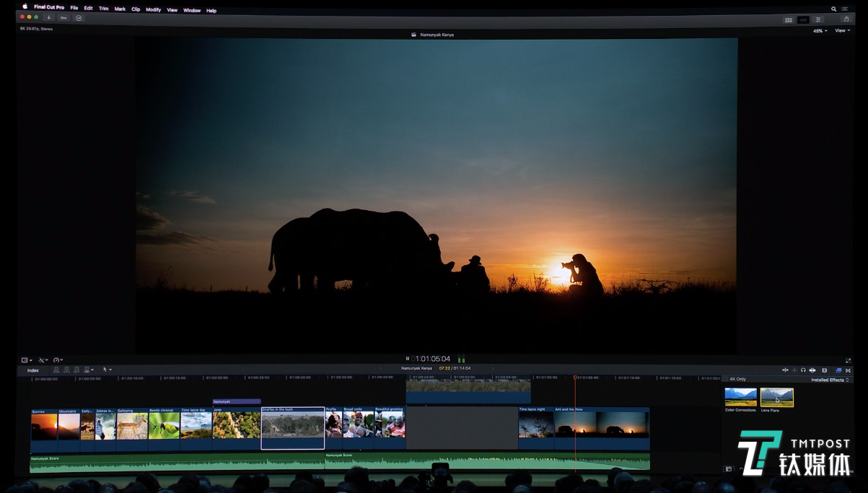Screen dimensions: 868x493
Task: Open the 45% zoom level dropdown
Action: click(820, 31)
